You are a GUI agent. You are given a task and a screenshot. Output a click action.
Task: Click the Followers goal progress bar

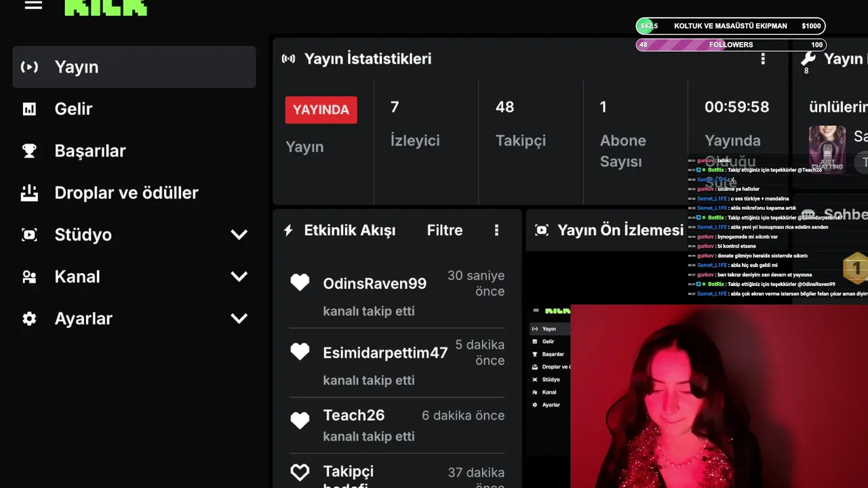tap(730, 45)
